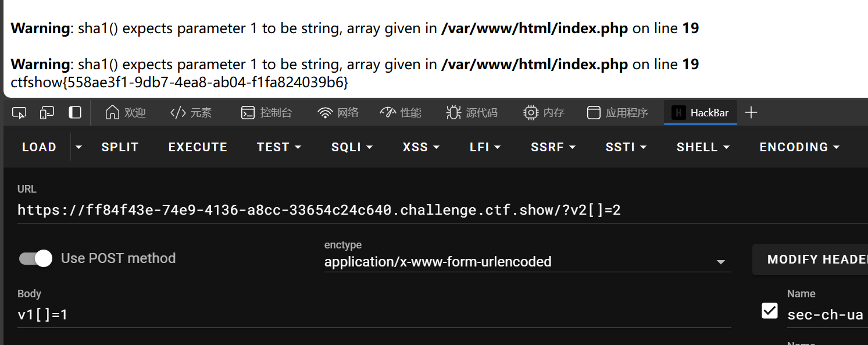This screenshot has width=868, height=345.
Task: Click the dock side panel icon
Action: click(x=75, y=113)
